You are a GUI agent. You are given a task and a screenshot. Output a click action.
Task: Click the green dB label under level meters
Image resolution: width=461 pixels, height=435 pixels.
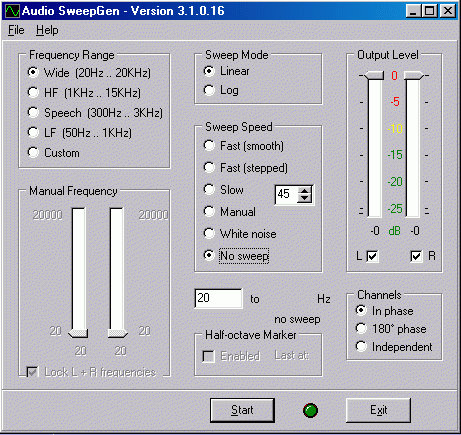click(395, 231)
